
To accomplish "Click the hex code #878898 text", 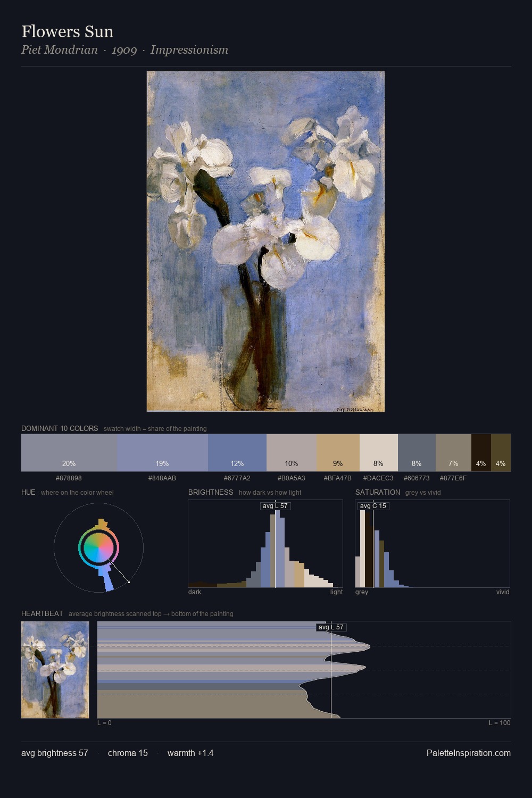I will (x=69, y=478).
